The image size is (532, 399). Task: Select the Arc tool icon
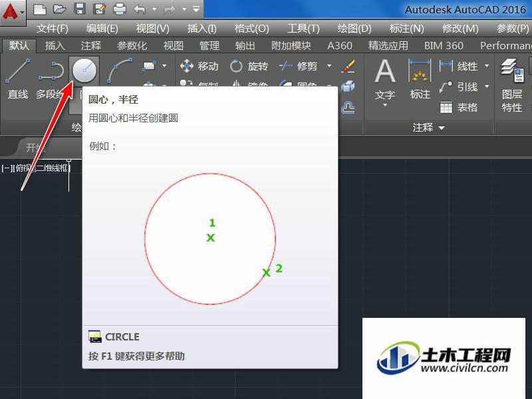[x=120, y=70]
